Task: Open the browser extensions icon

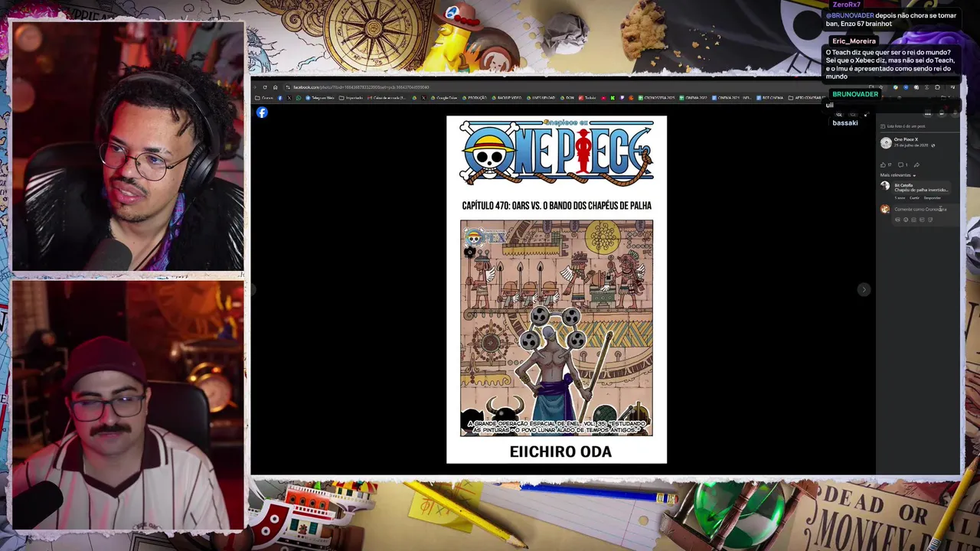Action: pyautogui.click(x=937, y=87)
